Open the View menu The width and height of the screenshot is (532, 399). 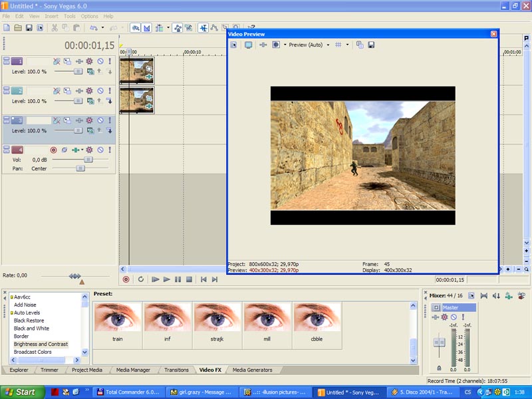(34, 16)
